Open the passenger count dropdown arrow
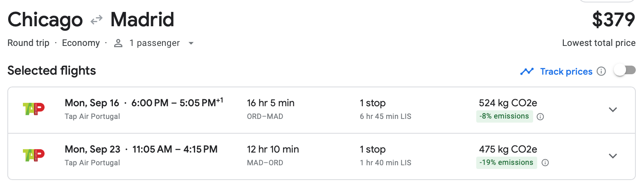Viewport: 644px width, 187px height. click(x=191, y=43)
